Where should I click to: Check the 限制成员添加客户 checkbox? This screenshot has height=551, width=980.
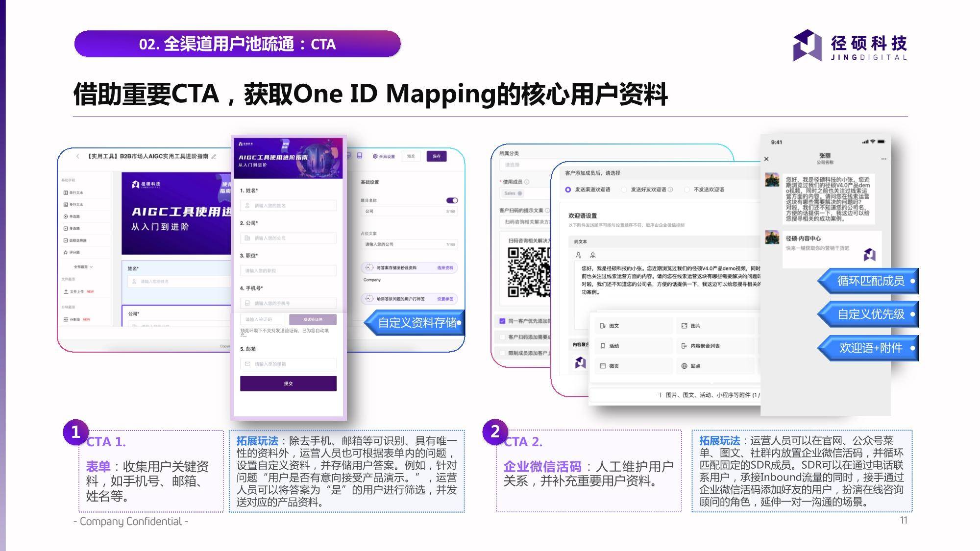(502, 353)
